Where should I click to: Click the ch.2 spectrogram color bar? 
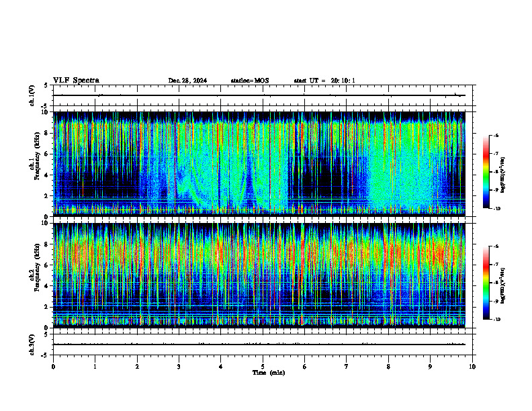click(x=486, y=283)
